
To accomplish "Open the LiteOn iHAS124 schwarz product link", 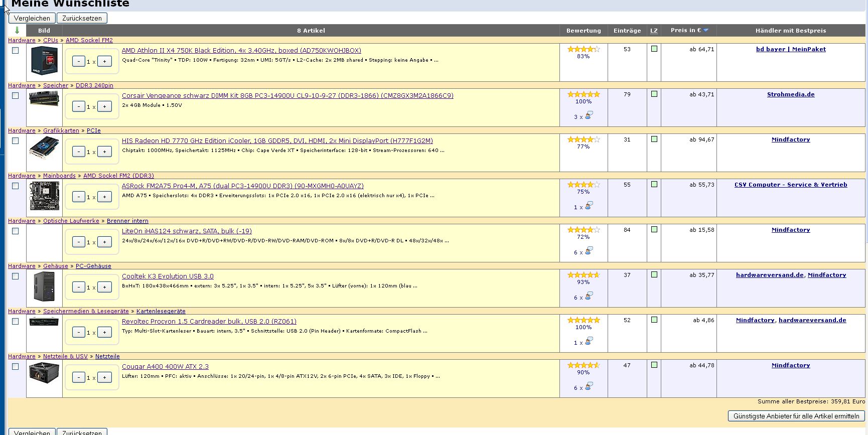I will pos(187,231).
